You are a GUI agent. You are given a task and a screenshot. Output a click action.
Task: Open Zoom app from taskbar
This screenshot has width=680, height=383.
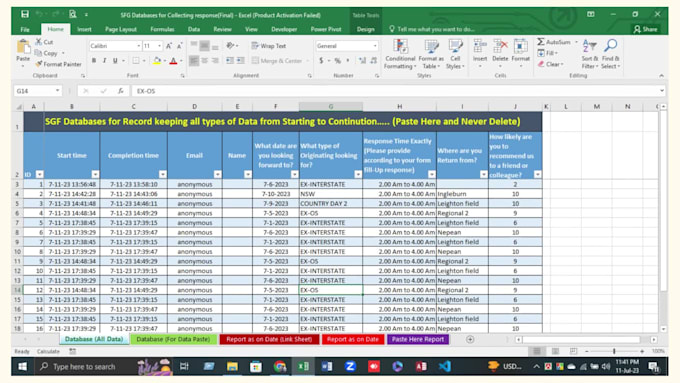(x=350, y=367)
